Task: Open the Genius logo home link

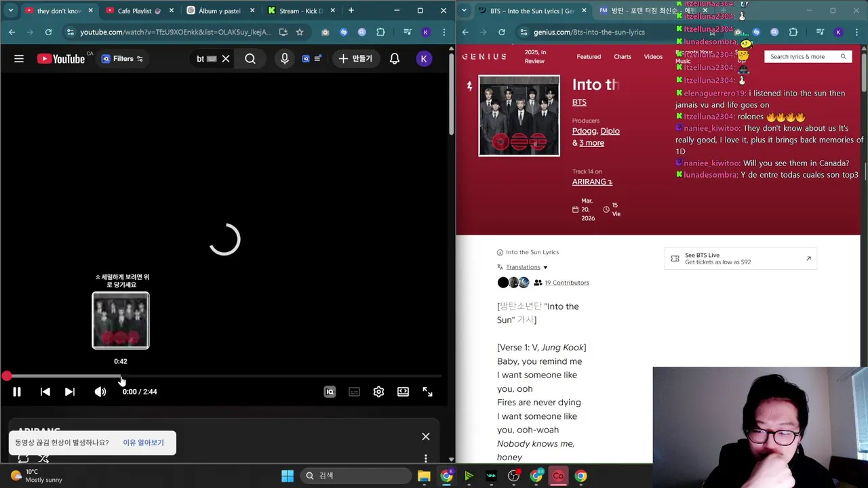Action: pyautogui.click(x=484, y=57)
